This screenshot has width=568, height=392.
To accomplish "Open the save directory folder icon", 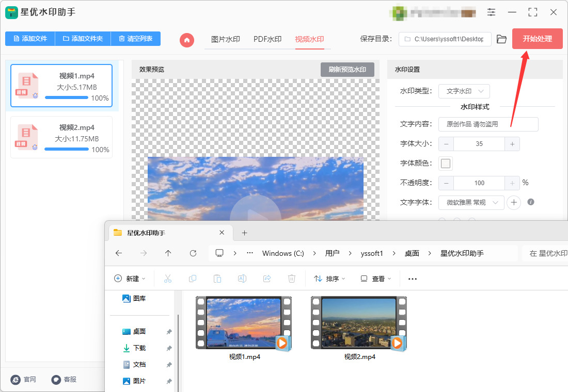I will point(501,39).
